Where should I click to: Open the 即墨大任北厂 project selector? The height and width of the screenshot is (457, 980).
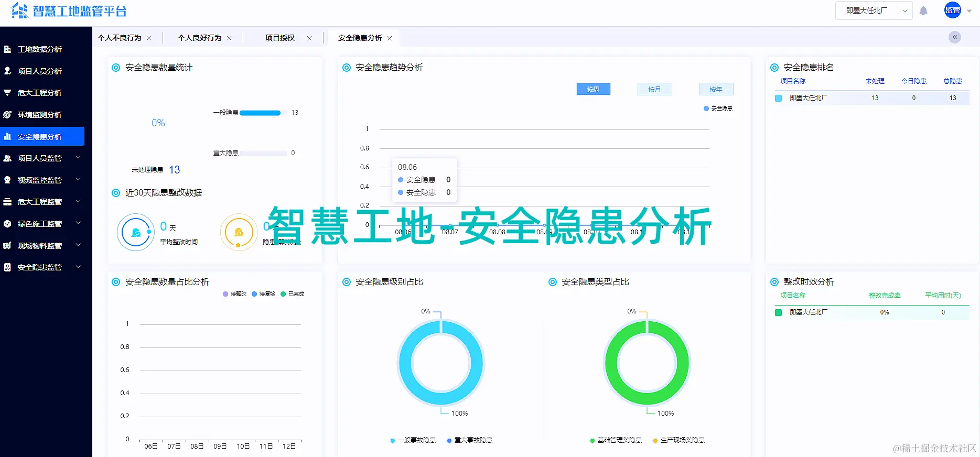point(874,10)
